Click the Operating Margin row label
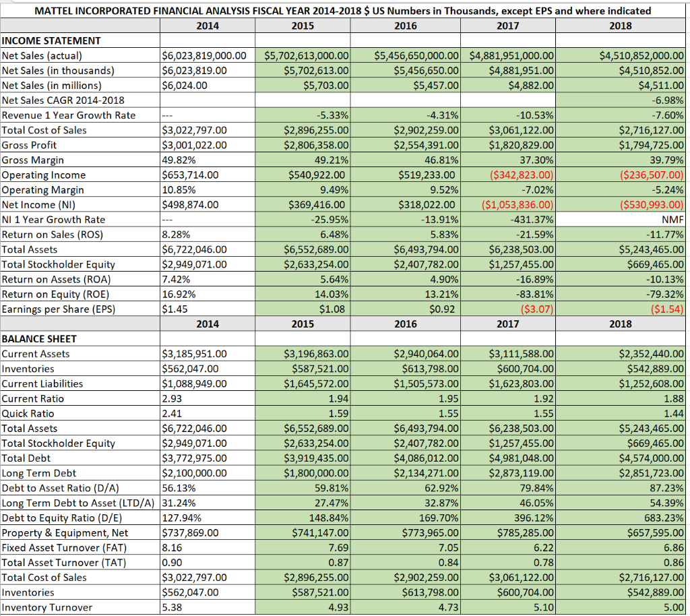Image resolution: width=690 pixels, height=616 pixels. click(42, 190)
